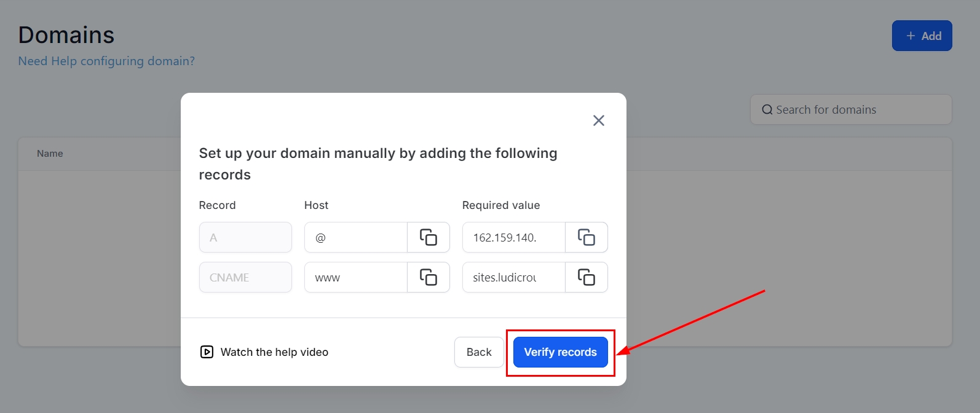This screenshot has height=413, width=980.
Task: Click the Name column header
Action: tap(50, 154)
